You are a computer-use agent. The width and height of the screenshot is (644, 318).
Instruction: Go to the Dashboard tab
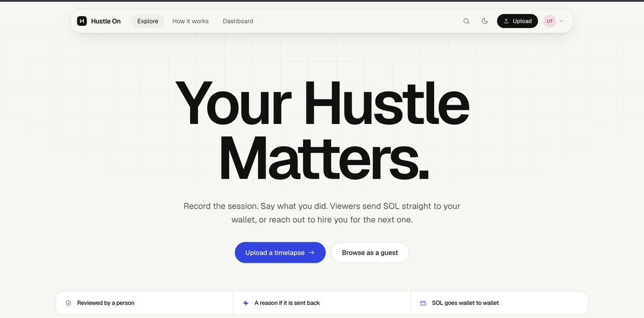click(238, 21)
